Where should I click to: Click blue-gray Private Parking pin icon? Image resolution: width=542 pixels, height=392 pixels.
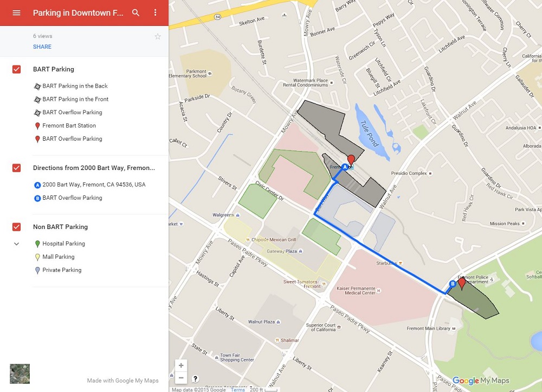pyautogui.click(x=38, y=270)
